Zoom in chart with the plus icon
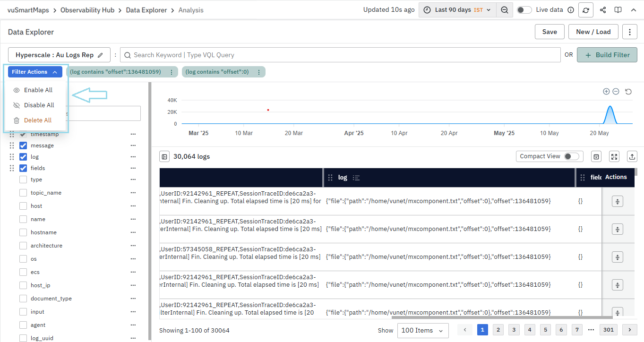 pos(606,92)
